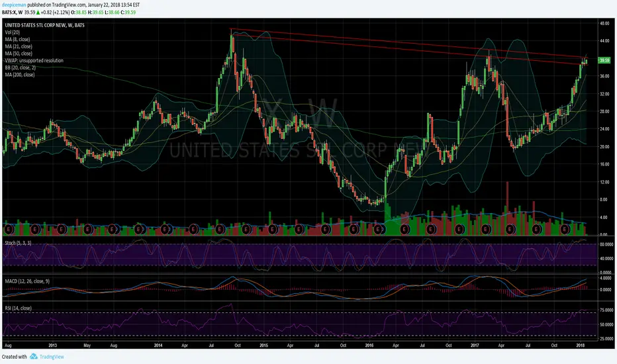
Task: Click the 50.0000 RSI axis label
Action: click(x=606, y=325)
